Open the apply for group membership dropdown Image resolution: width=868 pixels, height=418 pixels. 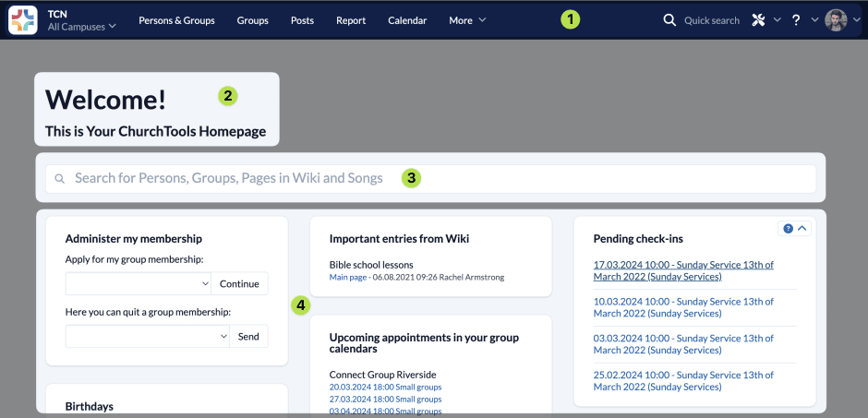point(139,283)
